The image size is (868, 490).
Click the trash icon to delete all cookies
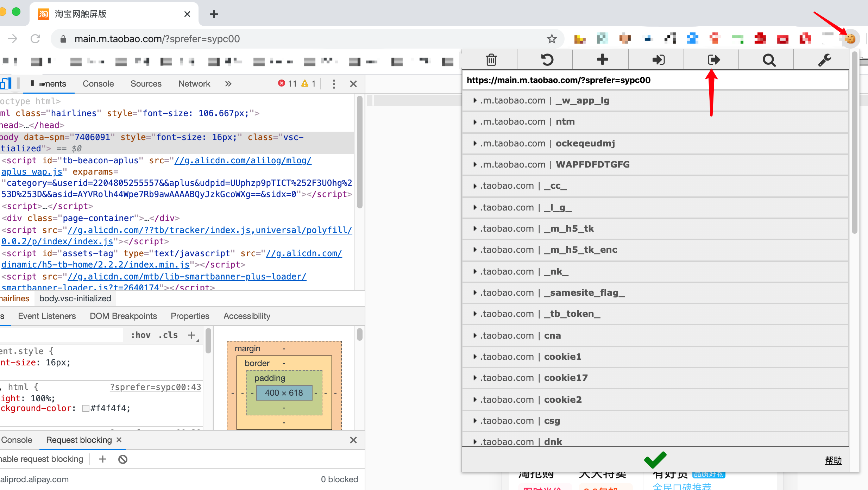[491, 59]
